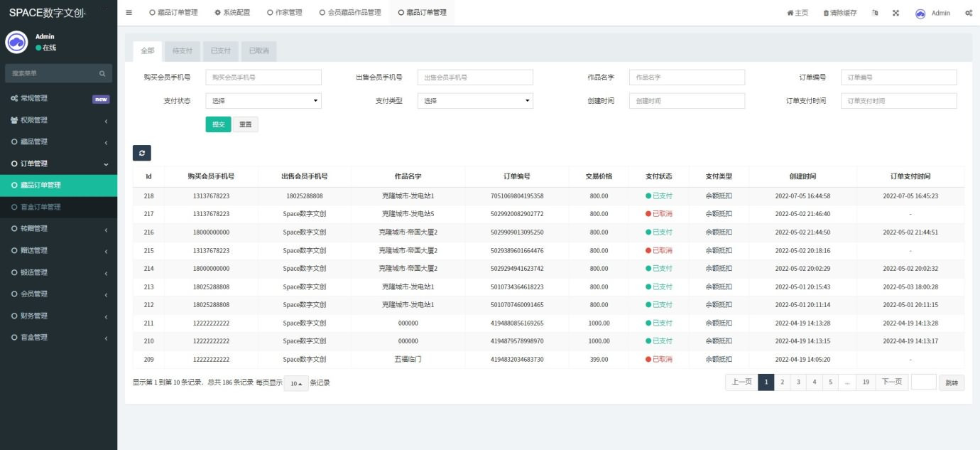Focus the 作品名字 input field
The height and width of the screenshot is (450, 980).
click(x=687, y=77)
